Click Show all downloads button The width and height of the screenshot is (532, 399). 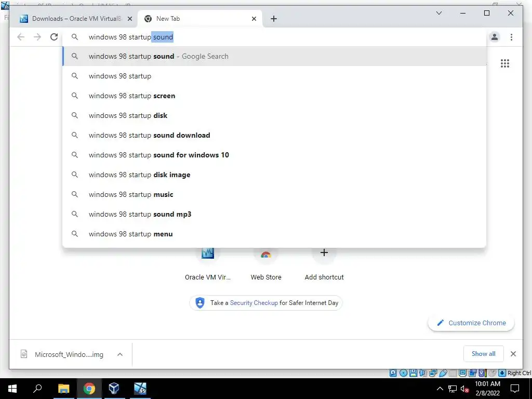tap(483, 353)
